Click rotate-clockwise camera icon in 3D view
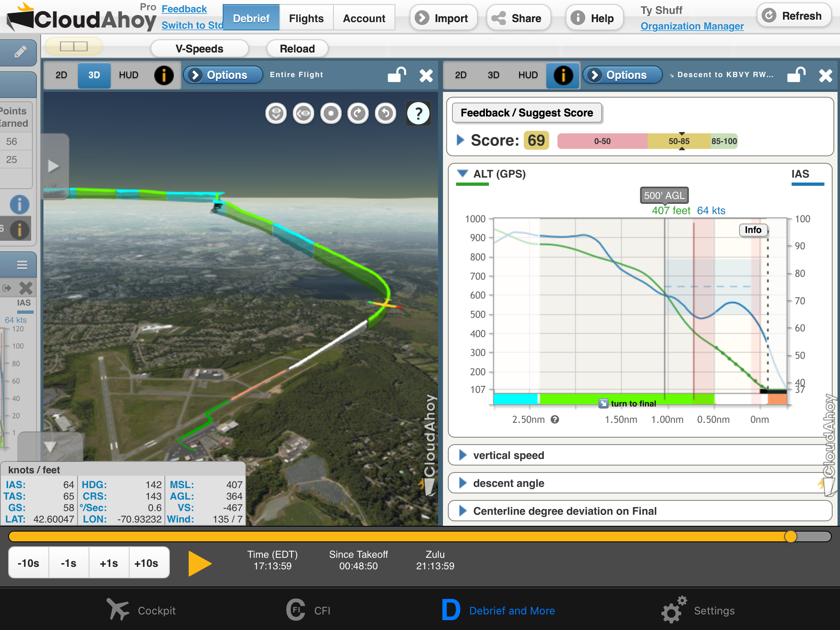The image size is (840, 630). coord(358,113)
